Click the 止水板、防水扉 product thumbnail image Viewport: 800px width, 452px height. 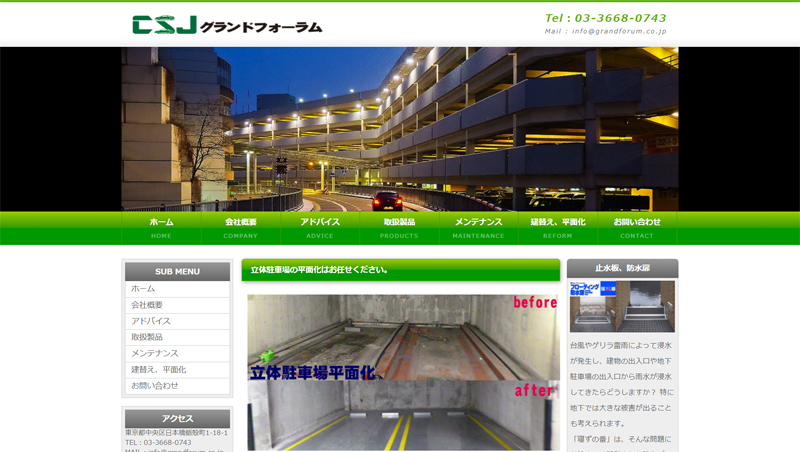coord(622,307)
